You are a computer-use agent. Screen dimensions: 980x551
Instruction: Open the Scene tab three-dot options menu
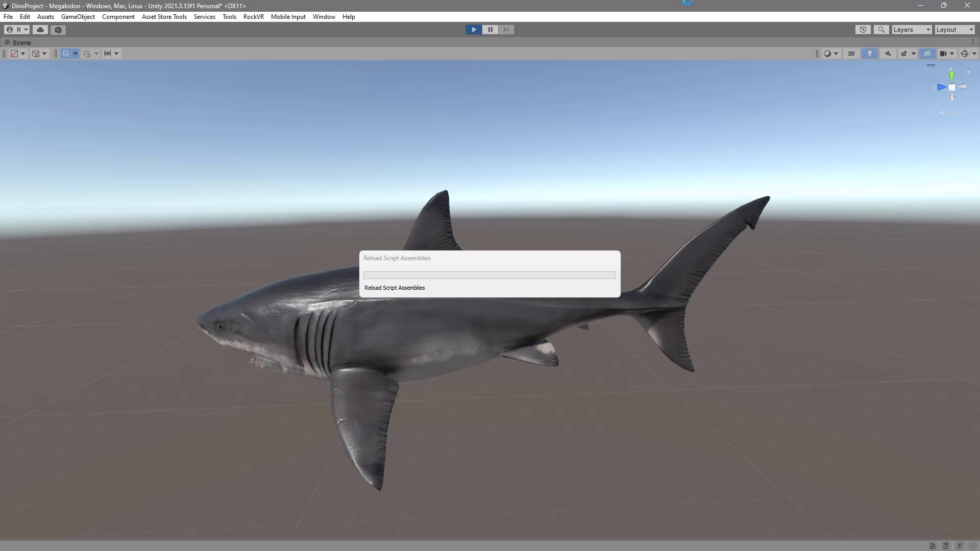coord(973,42)
